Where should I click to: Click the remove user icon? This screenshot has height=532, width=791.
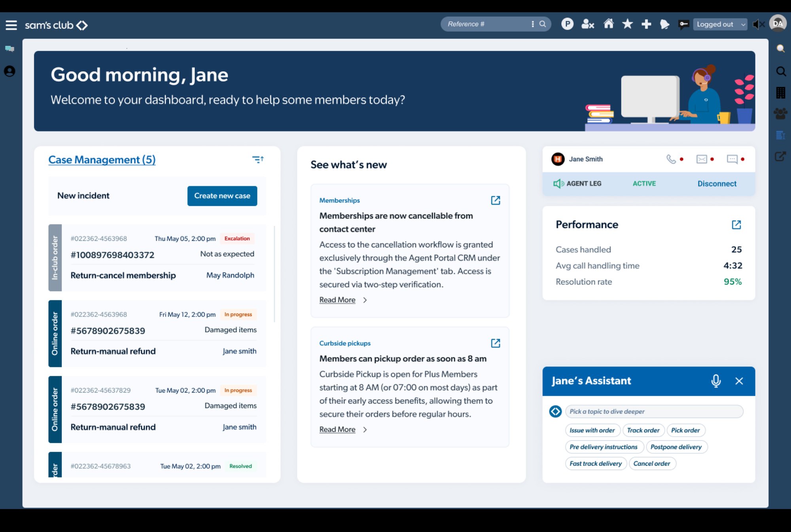click(588, 24)
